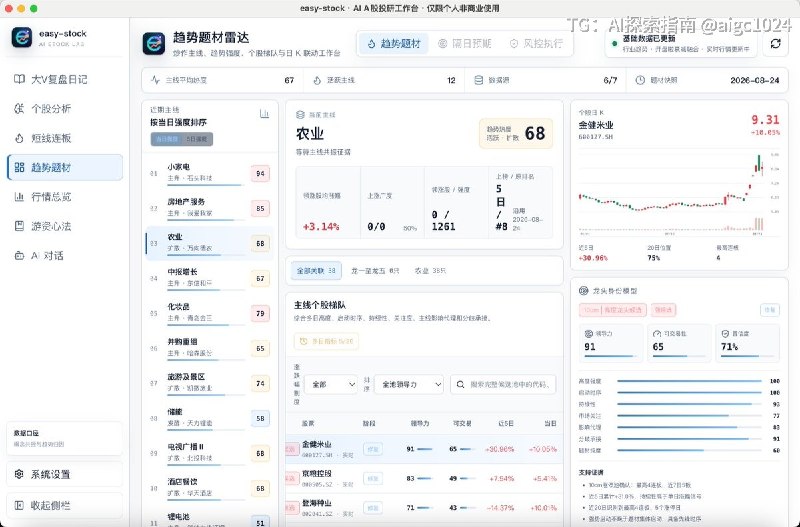This screenshot has height=527, width=800.
Task: Click the search magnifier icon in stock search box
Action: 460,384
